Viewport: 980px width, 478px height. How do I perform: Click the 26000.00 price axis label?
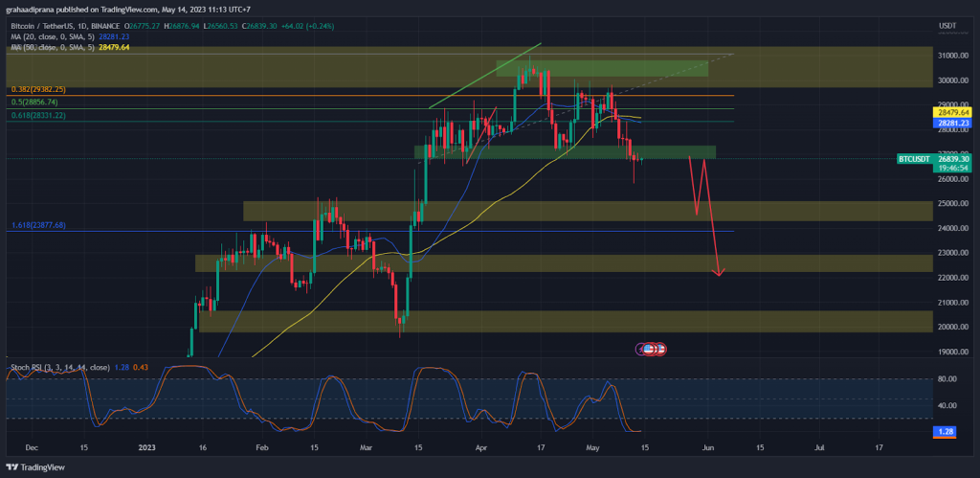(x=954, y=179)
